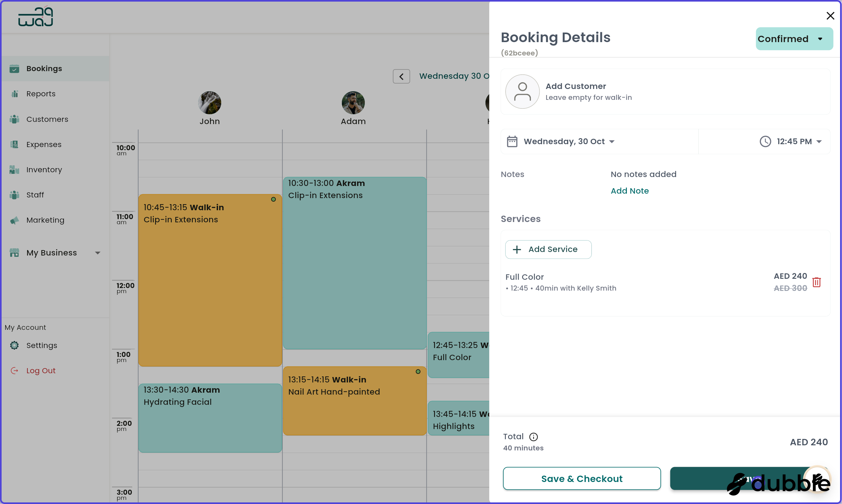Click the Staff icon in the sidebar
The width and height of the screenshot is (842, 504).
click(14, 195)
